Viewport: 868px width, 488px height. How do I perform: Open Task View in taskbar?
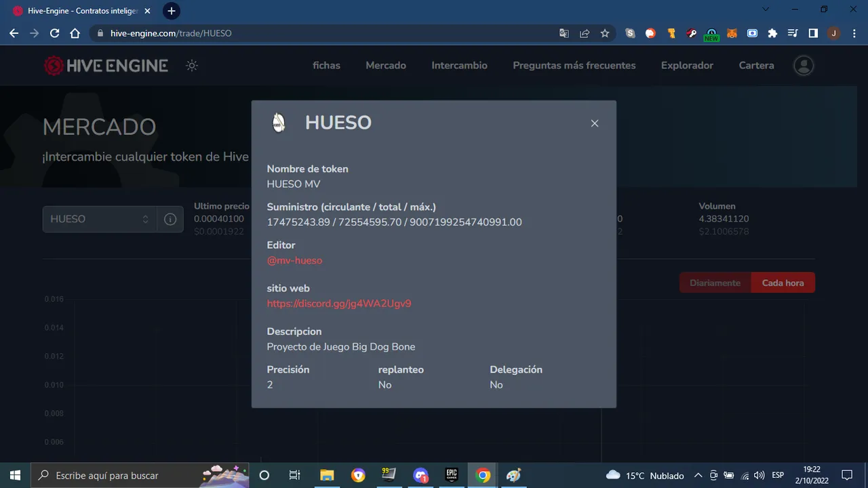pos(294,475)
